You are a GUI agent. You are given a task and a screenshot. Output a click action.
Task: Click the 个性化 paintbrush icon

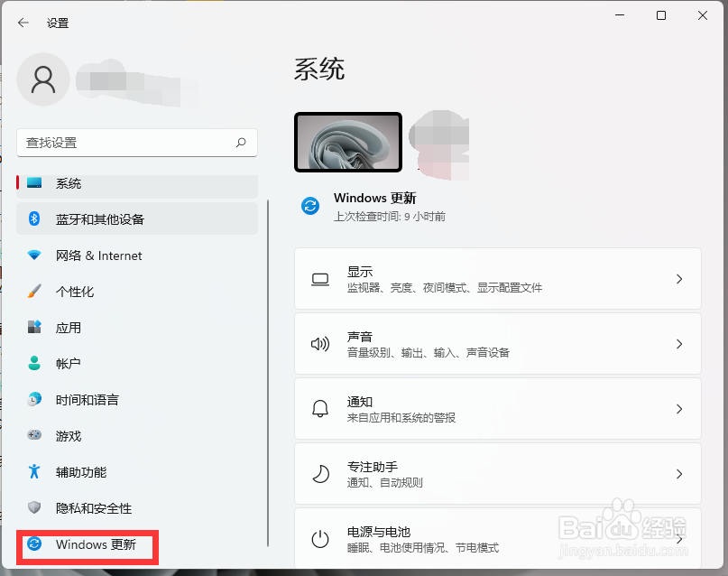[34, 291]
